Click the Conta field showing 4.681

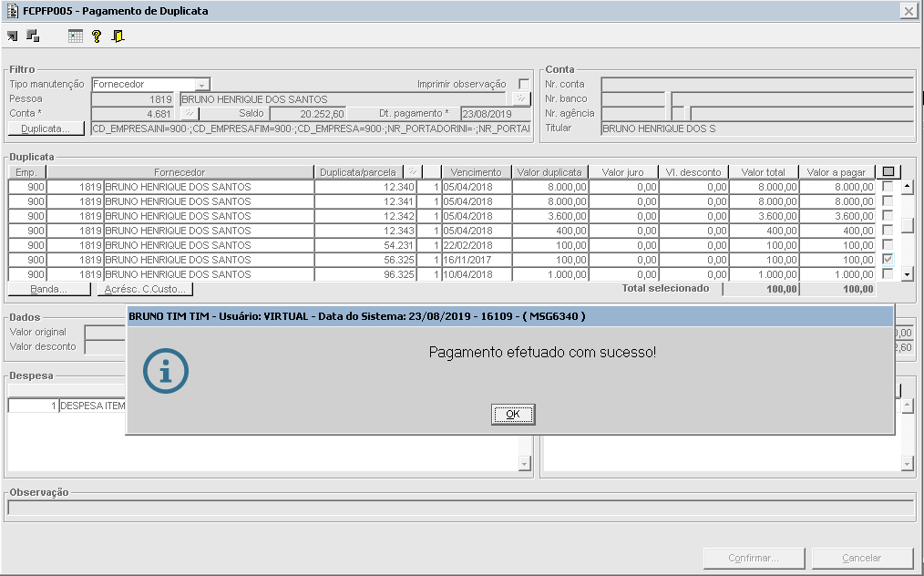133,114
